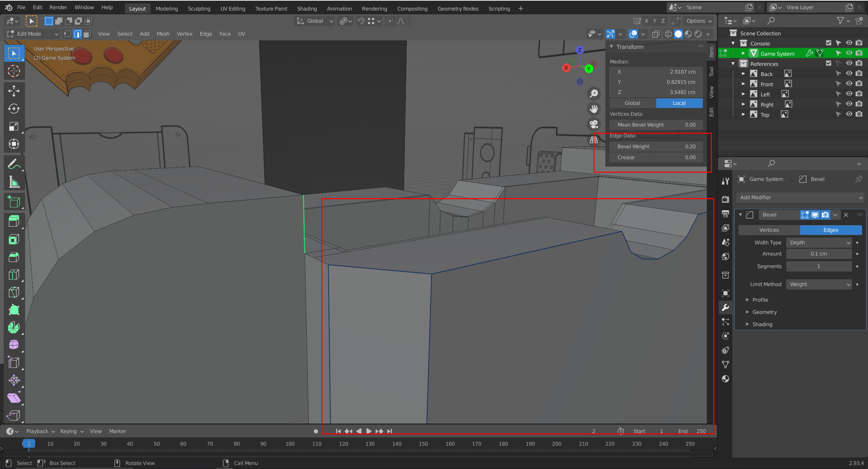Choose the Extrude Region tool
The height and width of the screenshot is (469, 868).
click(14, 221)
